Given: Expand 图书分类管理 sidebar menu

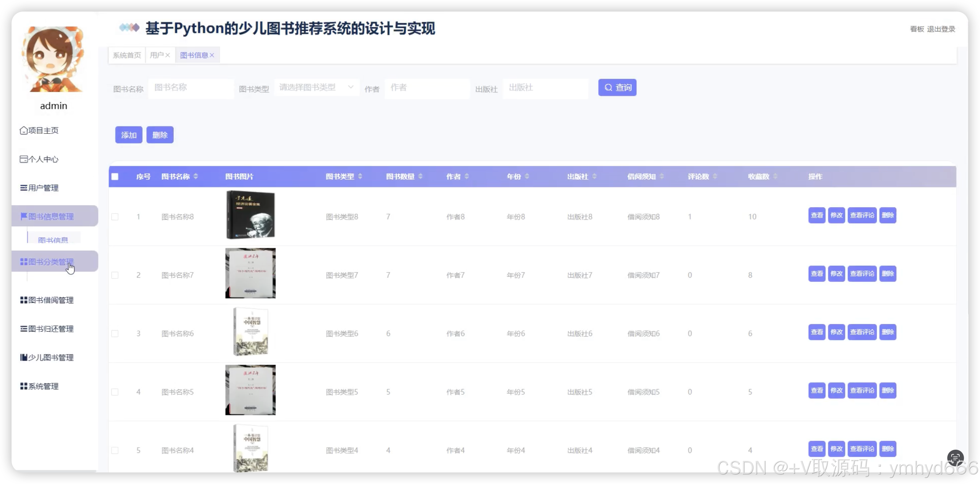Looking at the screenshot, I should [51, 261].
